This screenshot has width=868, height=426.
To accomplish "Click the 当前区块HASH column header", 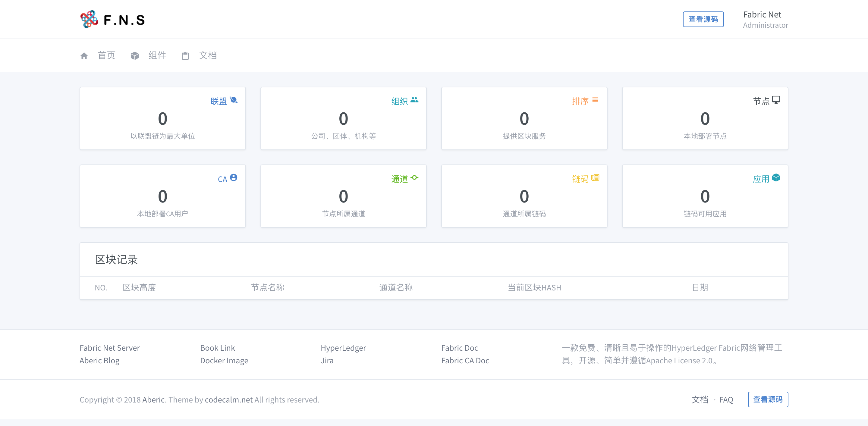I will [534, 288].
